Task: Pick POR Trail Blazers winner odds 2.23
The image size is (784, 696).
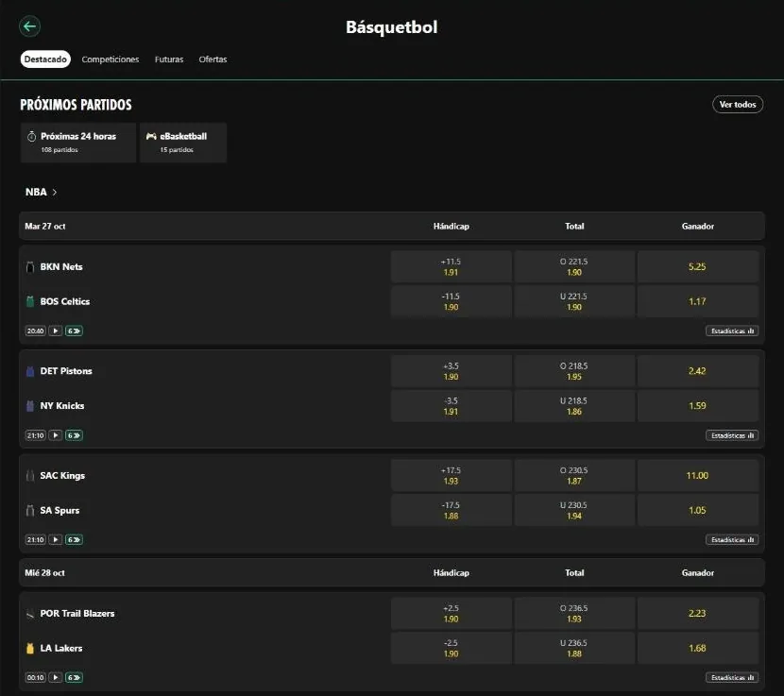Action: (697, 614)
